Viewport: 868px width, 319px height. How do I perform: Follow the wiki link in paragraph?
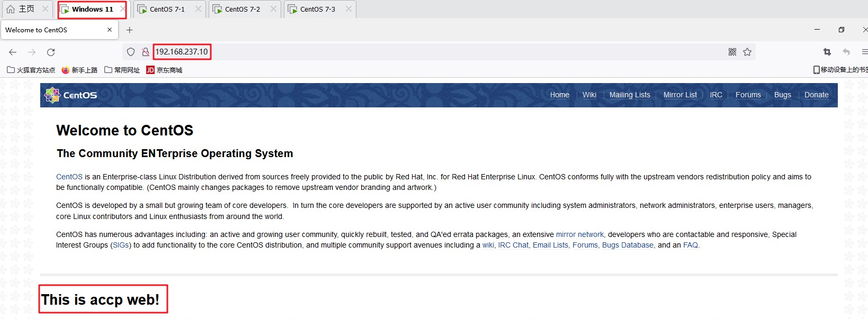(488, 245)
